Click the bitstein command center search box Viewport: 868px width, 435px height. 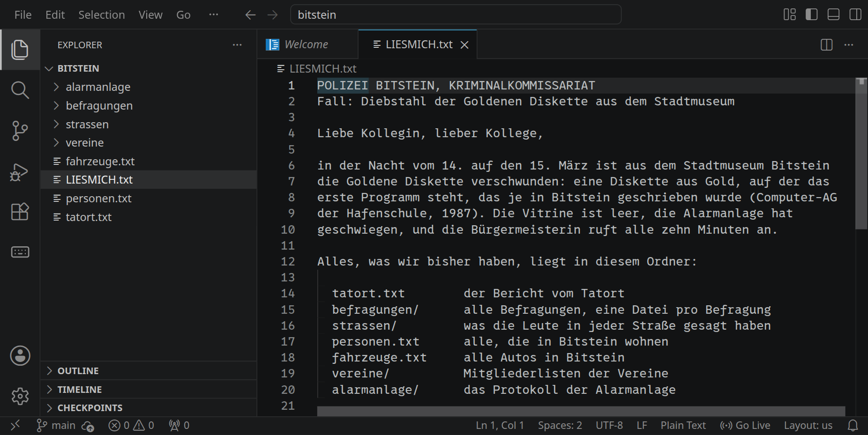[x=456, y=15]
